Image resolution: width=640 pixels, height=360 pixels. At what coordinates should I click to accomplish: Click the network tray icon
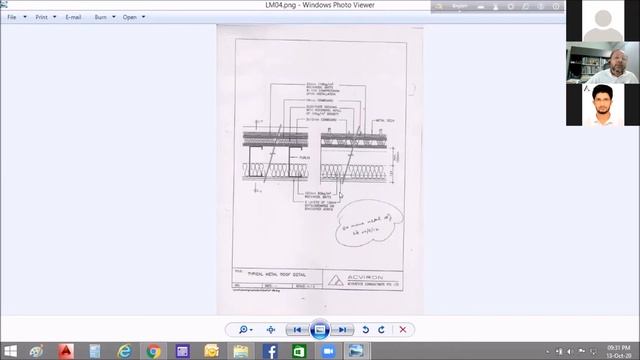click(559, 351)
